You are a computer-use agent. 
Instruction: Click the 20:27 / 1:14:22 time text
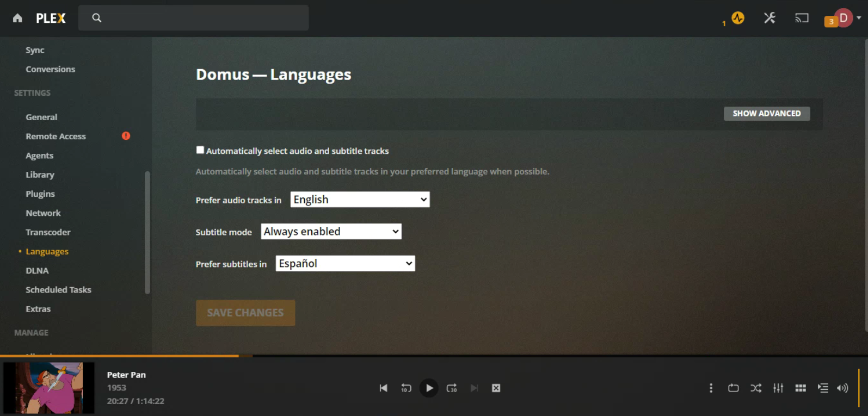point(136,401)
